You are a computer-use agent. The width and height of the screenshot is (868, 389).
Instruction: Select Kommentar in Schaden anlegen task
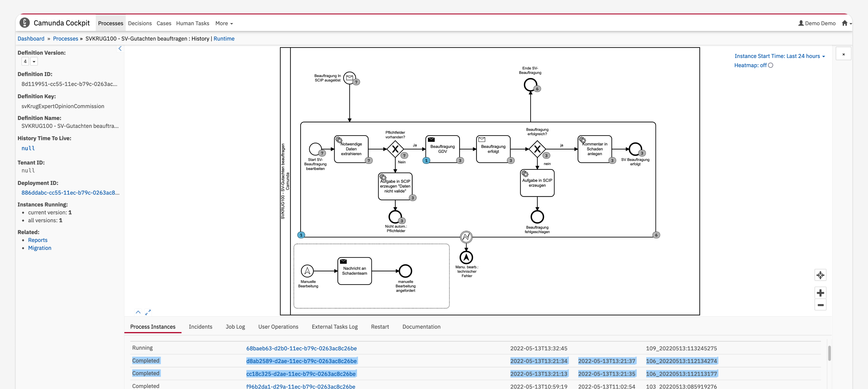coord(595,149)
